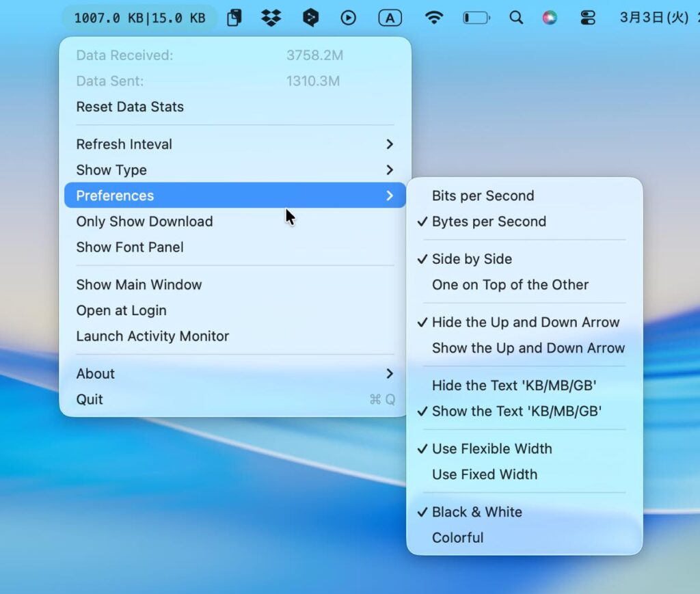
Task: Switch to Colorful display mode
Action: (457, 538)
